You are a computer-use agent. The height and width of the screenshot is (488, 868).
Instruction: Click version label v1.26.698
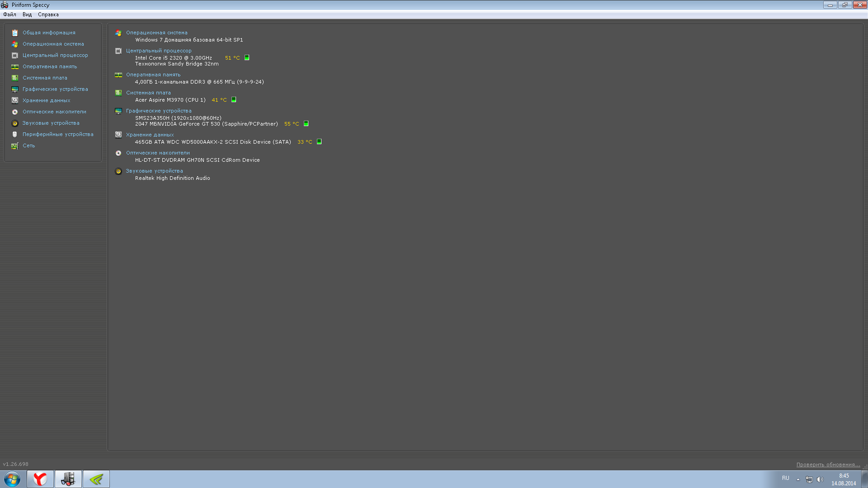[16, 464]
